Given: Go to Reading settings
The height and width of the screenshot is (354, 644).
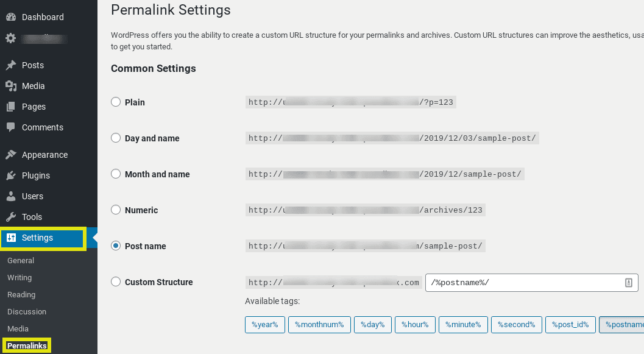Looking at the screenshot, I should coord(21,295).
